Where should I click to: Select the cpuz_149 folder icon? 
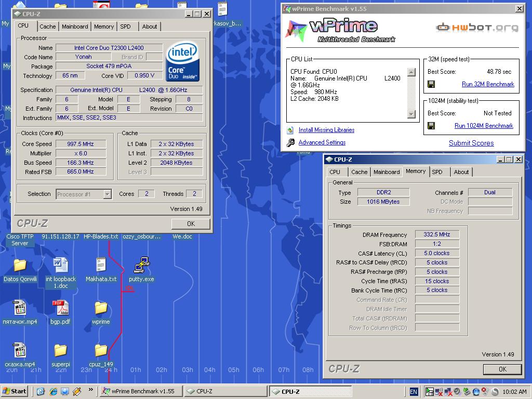pos(101,351)
